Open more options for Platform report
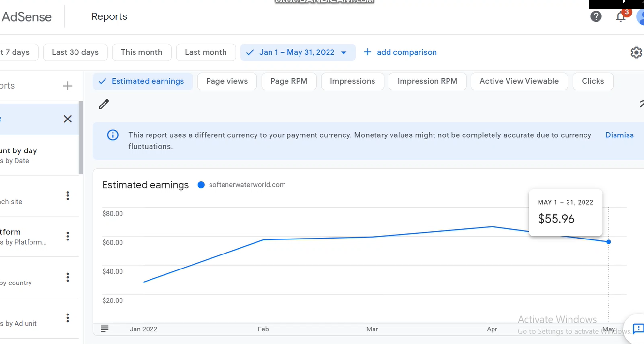 [68, 236]
